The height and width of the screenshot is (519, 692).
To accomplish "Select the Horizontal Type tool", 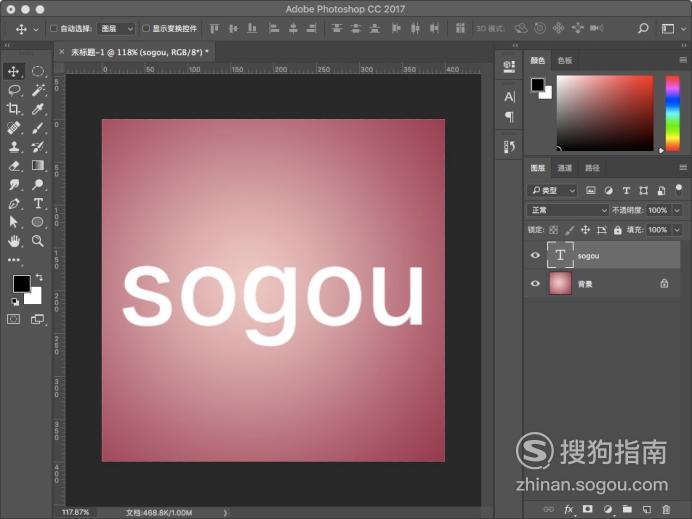I will tap(38, 203).
